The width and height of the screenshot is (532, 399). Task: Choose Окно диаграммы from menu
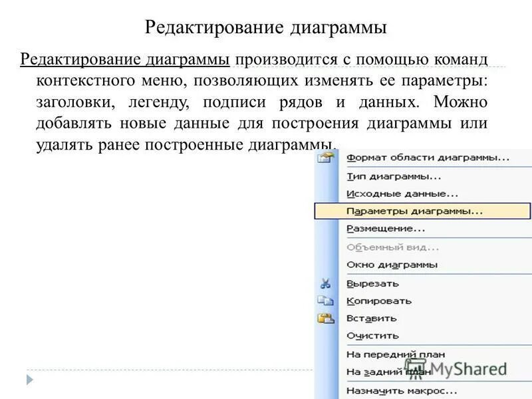[392, 265]
